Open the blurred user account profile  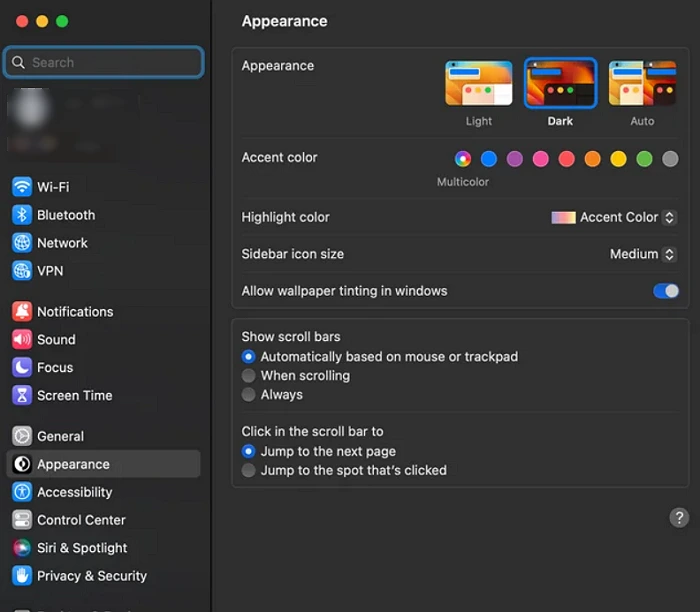tap(74, 125)
